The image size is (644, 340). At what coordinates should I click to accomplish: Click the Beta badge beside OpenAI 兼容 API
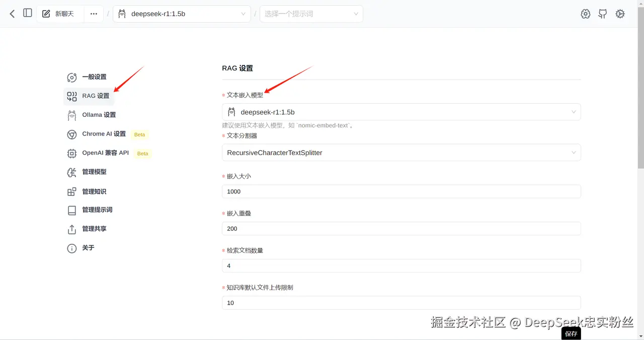143,154
